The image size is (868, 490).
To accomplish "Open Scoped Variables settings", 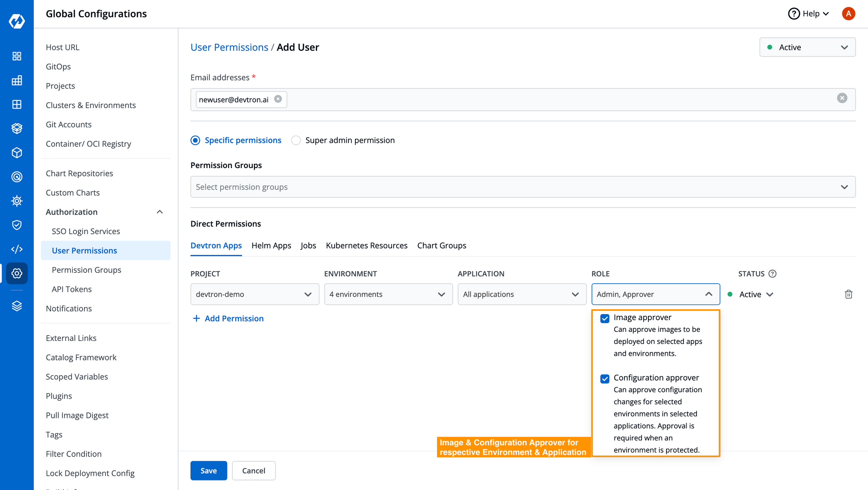I will click(77, 377).
